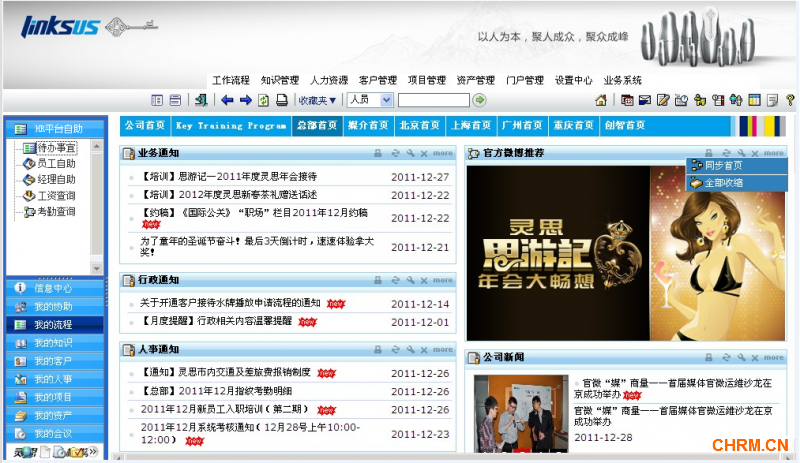Refresh the page with the green arrows icon
The image size is (800, 463).
[263, 100]
